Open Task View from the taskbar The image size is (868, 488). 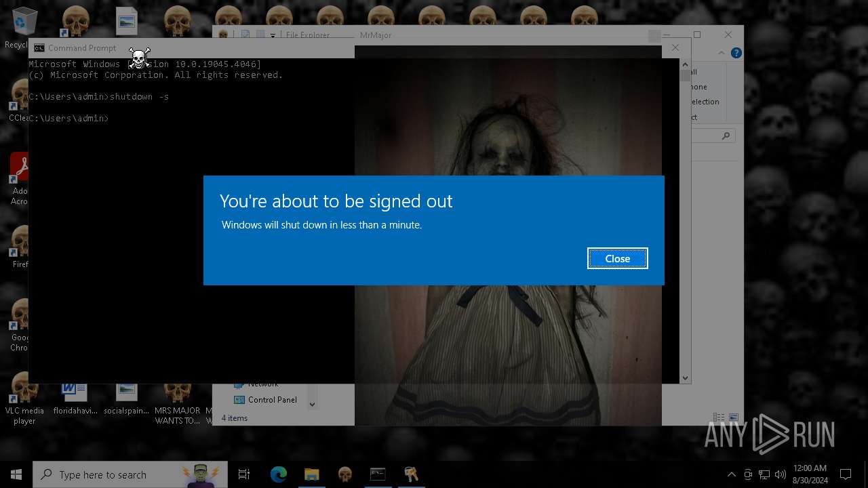pyautogui.click(x=244, y=474)
